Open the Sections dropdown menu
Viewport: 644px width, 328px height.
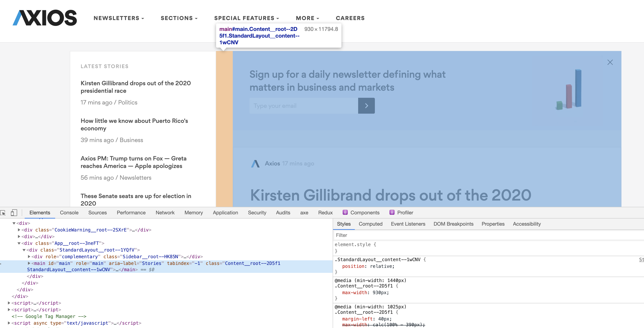coord(179,18)
